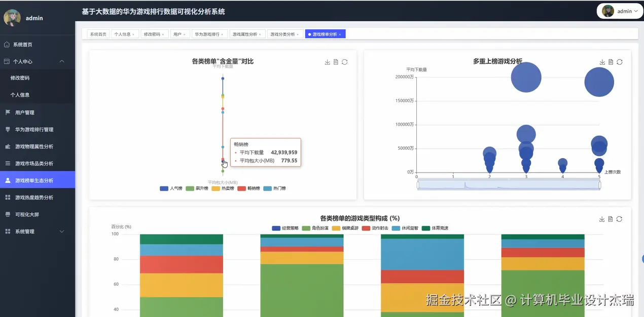
Task: Open 修改密码 in the sidebar
Action: tap(38, 78)
